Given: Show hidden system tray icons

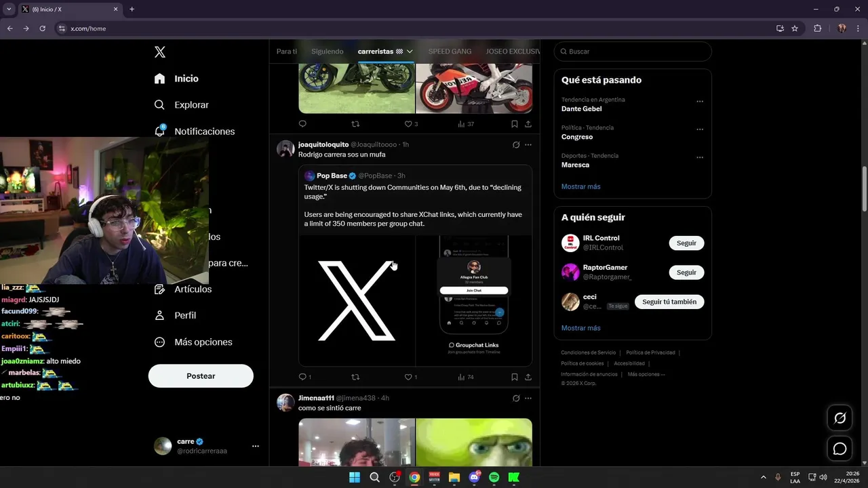Looking at the screenshot, I should (764, 477).
